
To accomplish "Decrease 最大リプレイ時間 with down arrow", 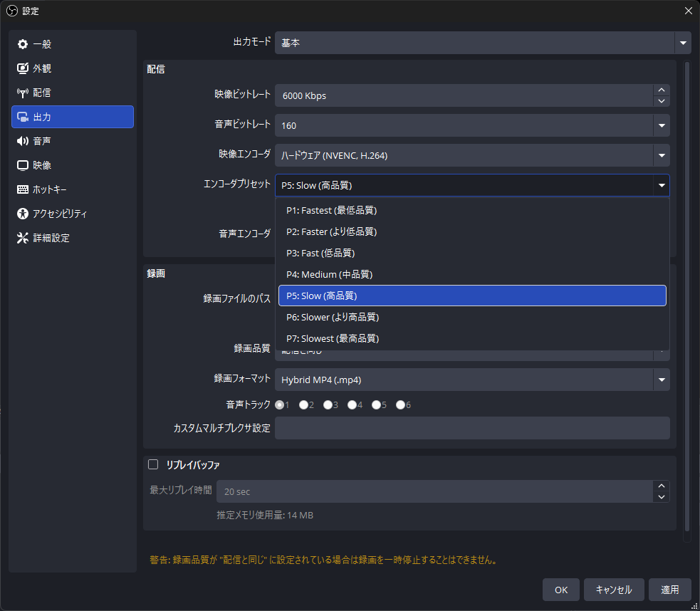I will (662, 497).
